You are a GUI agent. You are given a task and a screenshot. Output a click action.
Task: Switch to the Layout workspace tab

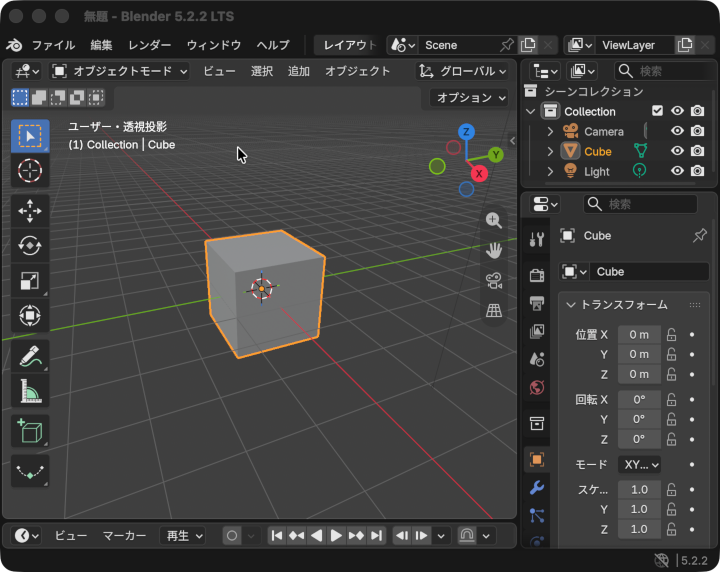pos(349,45)
